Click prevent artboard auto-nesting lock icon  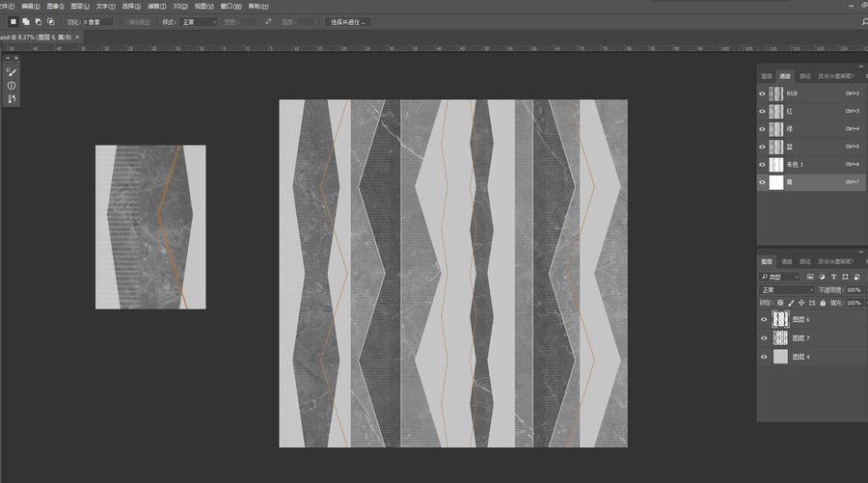click(x=812, y=303)
